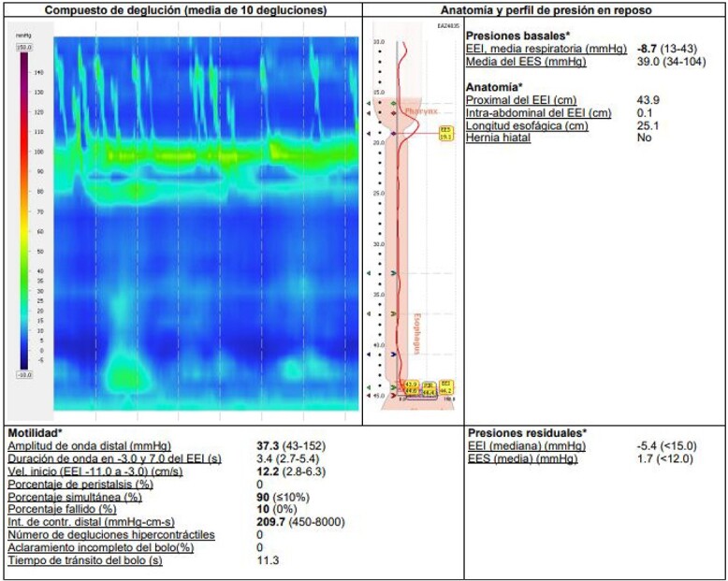Click the -8.7 (13-43) EEI basal value
The width and height of the screenshot is (728, 581).
pyautogui.click(x=667, y=49)
